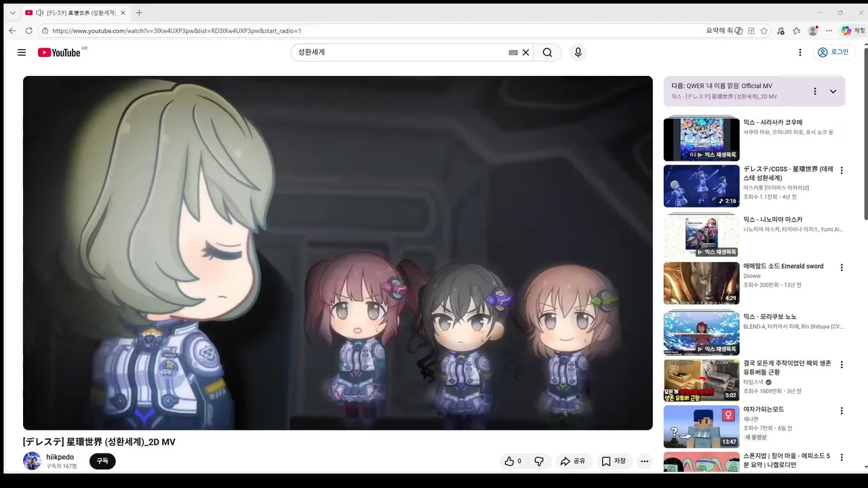
Task: Open channel 타임스낵 name
Action: (x=753, y=382)
